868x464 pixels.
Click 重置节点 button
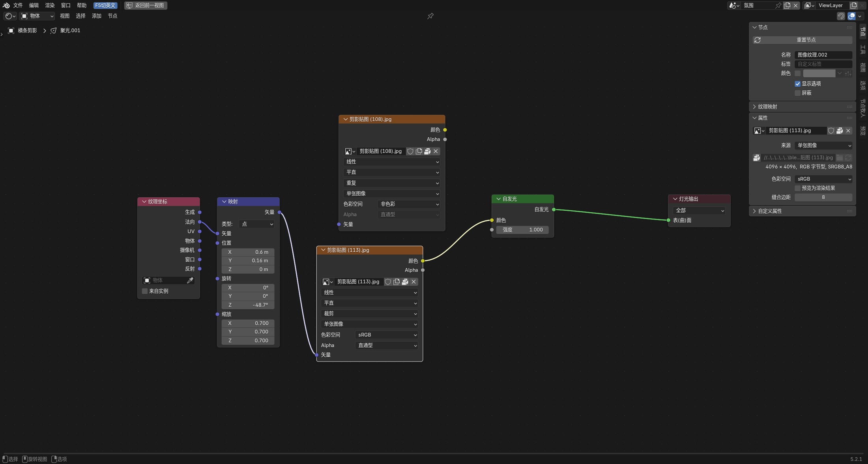coord(802,40)
